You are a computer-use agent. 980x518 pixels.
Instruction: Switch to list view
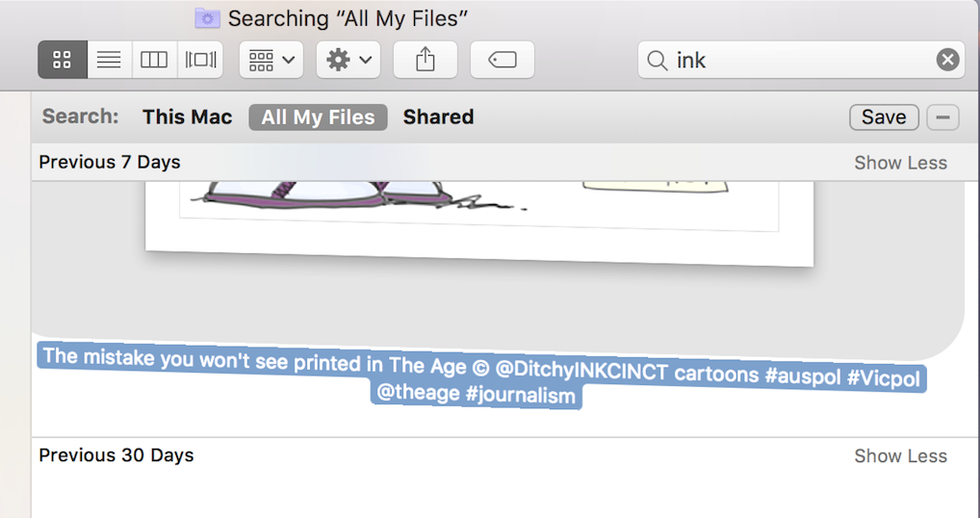tap(110, 60)
